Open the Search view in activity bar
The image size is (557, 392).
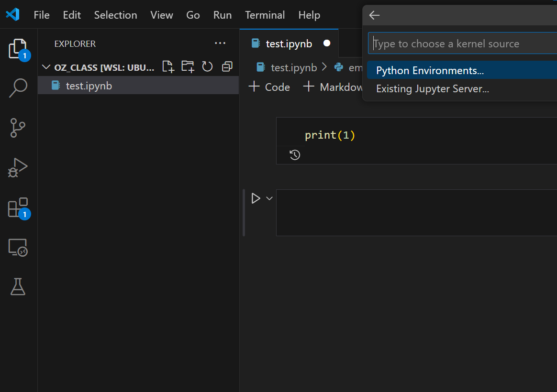(18, 88)
